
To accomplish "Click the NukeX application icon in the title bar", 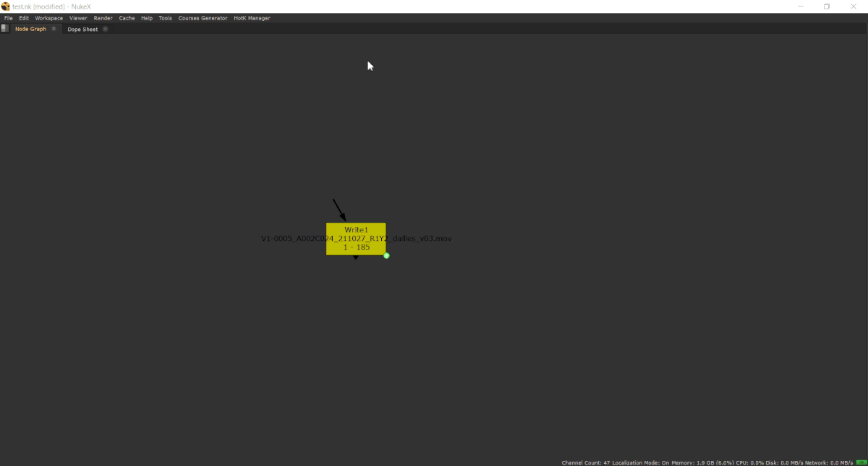I will [6, 6].
